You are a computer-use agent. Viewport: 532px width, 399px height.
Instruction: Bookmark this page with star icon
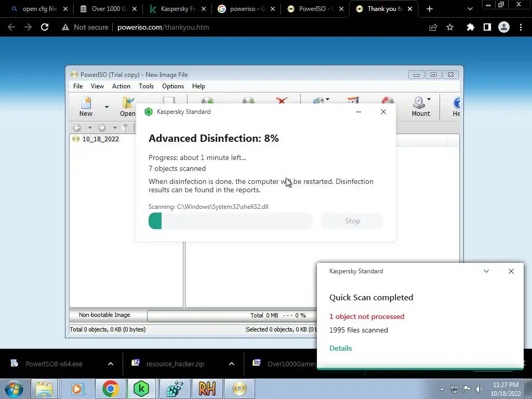pyautogui.click(x=450, y=27)
